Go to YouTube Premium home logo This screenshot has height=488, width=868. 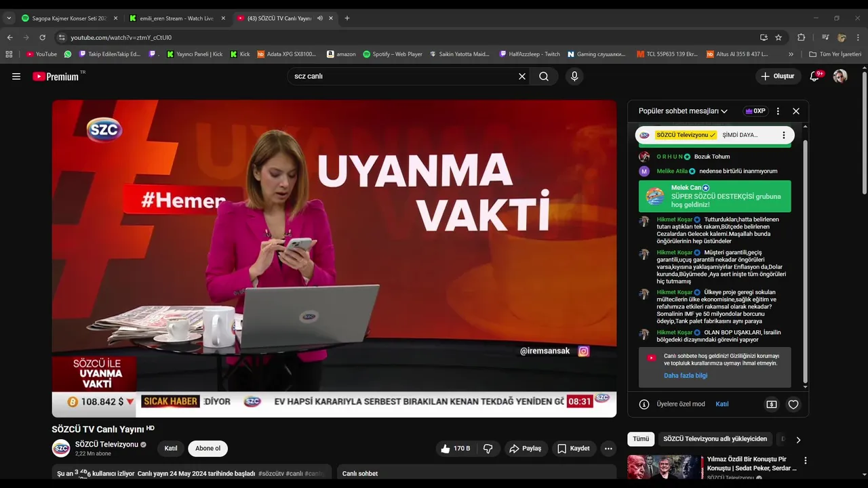click(57, 77)
